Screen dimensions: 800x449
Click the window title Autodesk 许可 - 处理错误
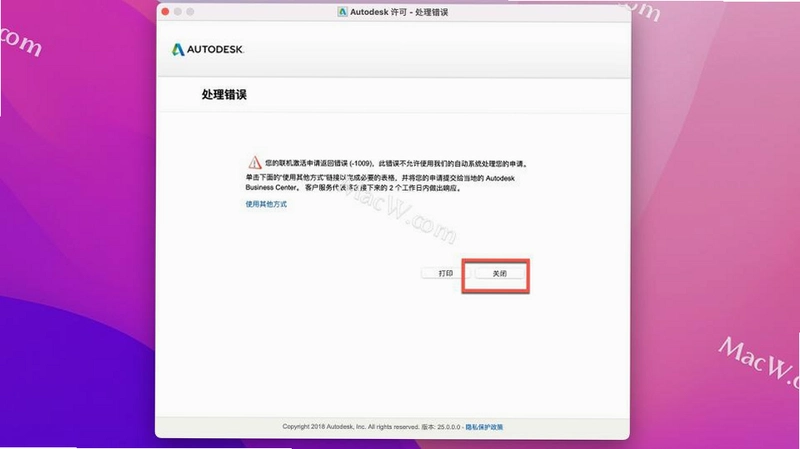point(398,12)
